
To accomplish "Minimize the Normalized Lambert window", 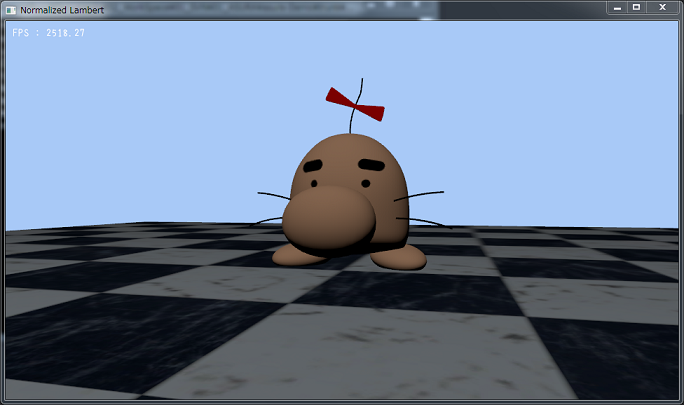I will (618, 7).
